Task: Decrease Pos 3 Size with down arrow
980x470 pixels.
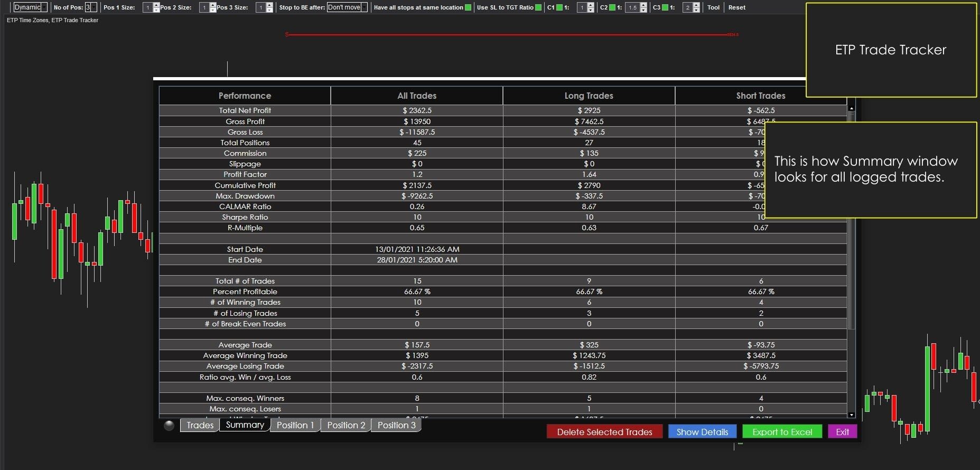Action: 269,10
